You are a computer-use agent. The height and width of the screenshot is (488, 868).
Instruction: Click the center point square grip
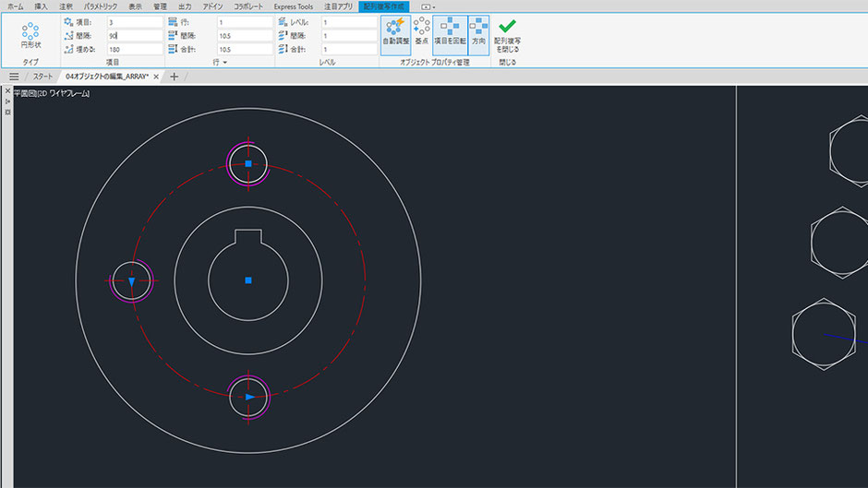pos(248,280)
